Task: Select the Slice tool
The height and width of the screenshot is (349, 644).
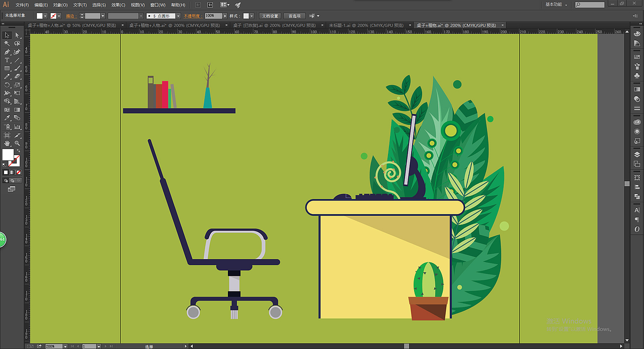Action: pos(17,135)
